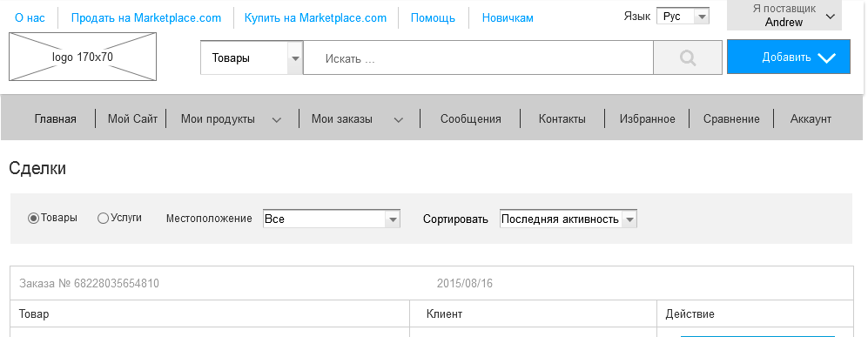This screenshot has width=868, height=337.
Task: Click the magnifier search button
Action: pos(688,57)
